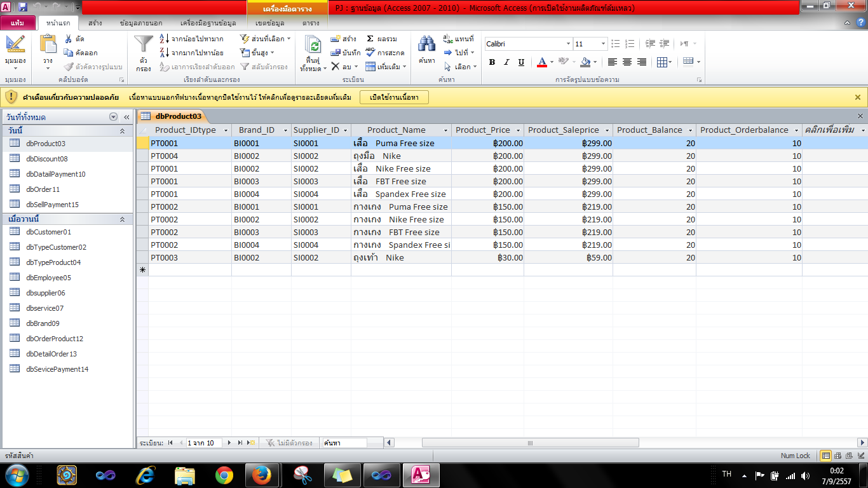Toggle Underline formatting
The height and width of the screenshot is (488, 868).
(521, 62)
